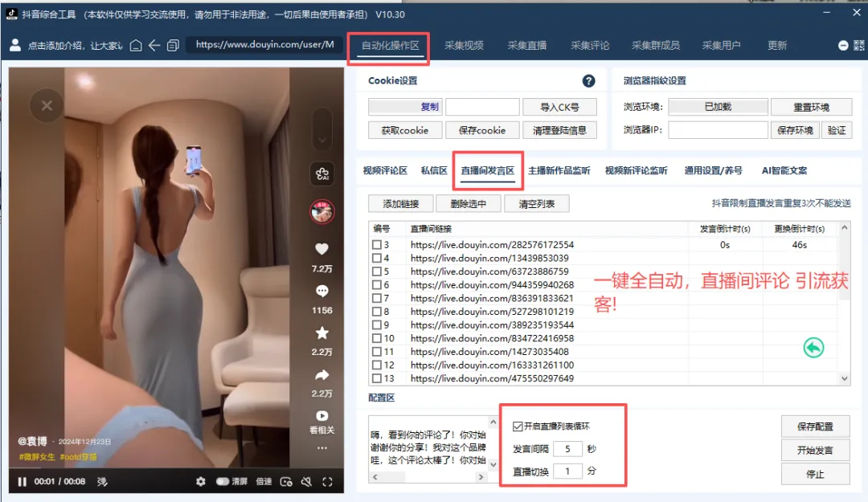Screen dimensions: 868x502
Task: Like the video with the heart icon
Action: [x=321, y=248]
